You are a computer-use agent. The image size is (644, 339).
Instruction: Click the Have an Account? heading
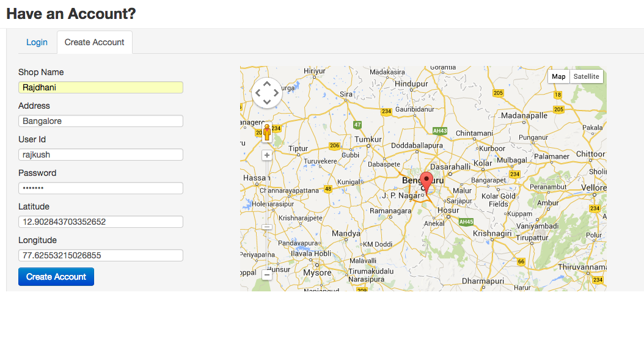[x=71, y=14]
